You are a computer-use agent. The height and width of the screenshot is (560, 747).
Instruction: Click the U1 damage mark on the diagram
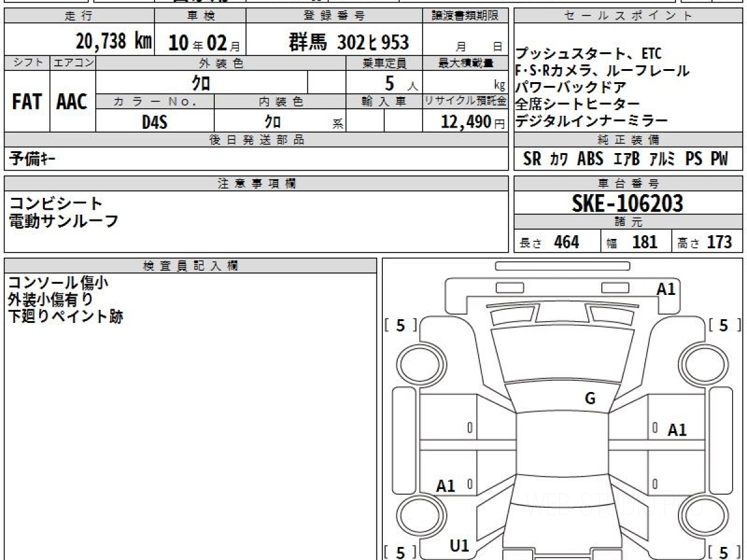click(x=459, y=546)
